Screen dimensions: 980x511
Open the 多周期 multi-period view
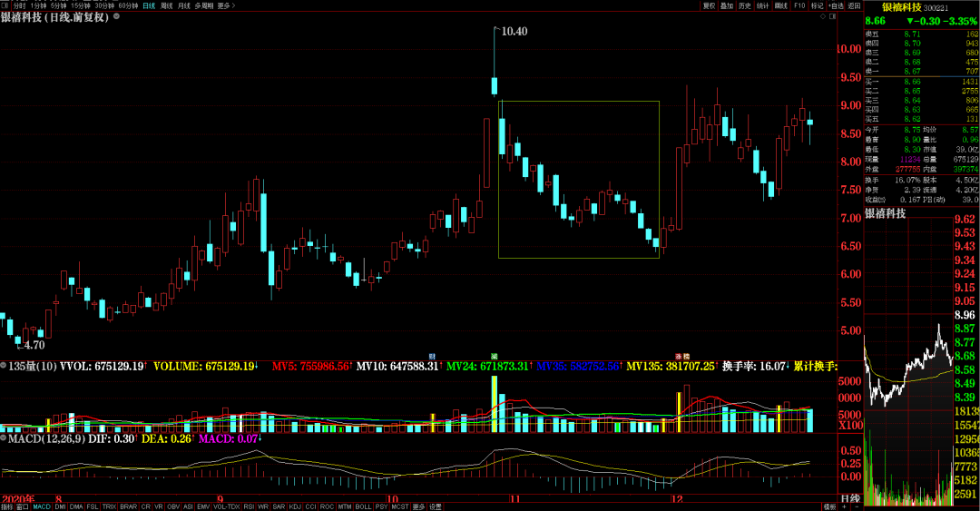coord(204,5)
